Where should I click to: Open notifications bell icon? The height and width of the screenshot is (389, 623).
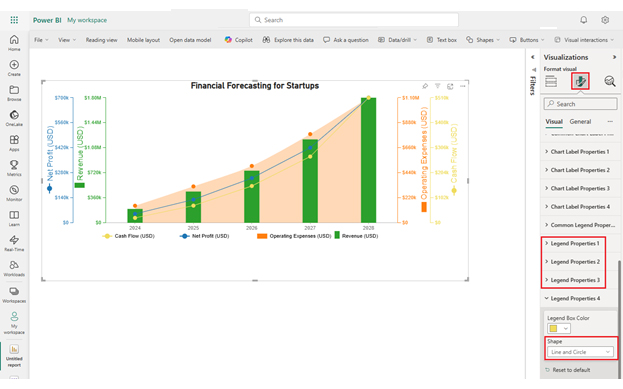click(x=583, y=20)
